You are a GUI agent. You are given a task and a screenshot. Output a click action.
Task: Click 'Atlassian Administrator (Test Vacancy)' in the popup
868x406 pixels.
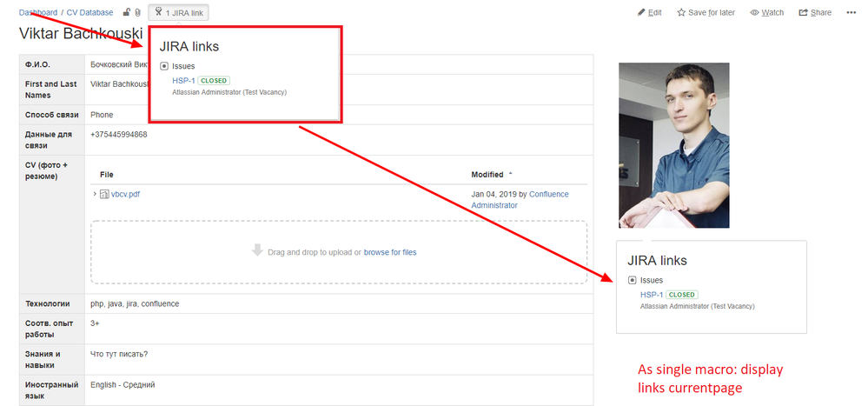click(229, 92)
